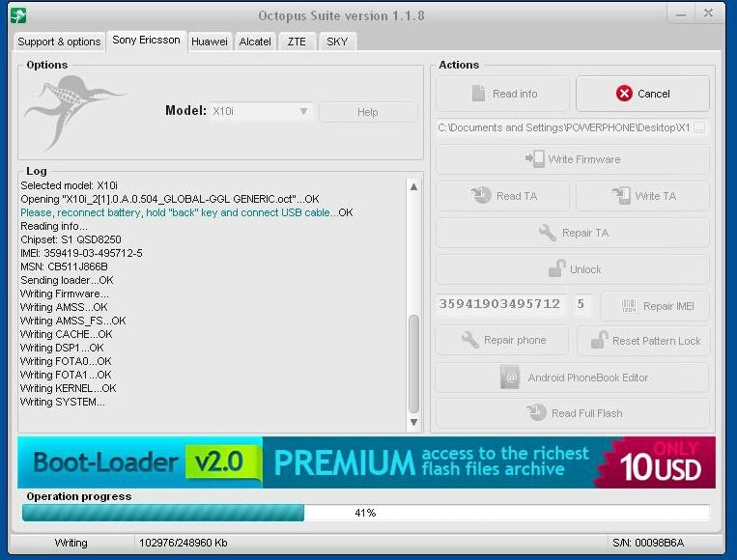Click the IMEI number field 359419034957 12
The image size is (737, 560).
[x=501, y=304]
